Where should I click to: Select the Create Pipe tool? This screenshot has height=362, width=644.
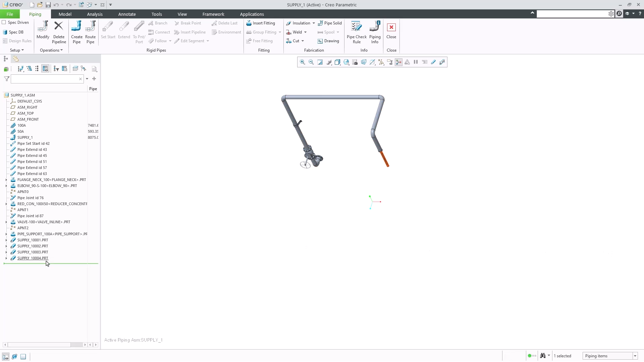tap(76, 32)
